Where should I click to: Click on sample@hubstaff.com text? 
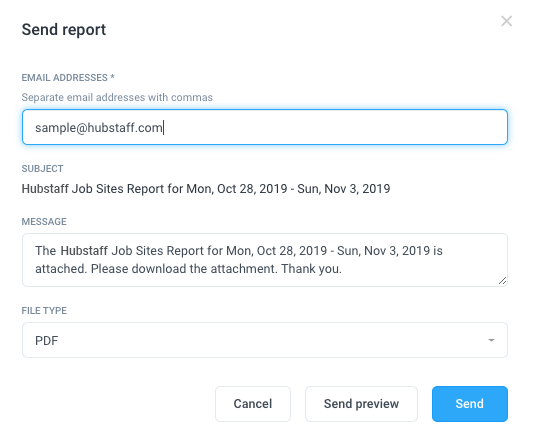coord(99,128)
